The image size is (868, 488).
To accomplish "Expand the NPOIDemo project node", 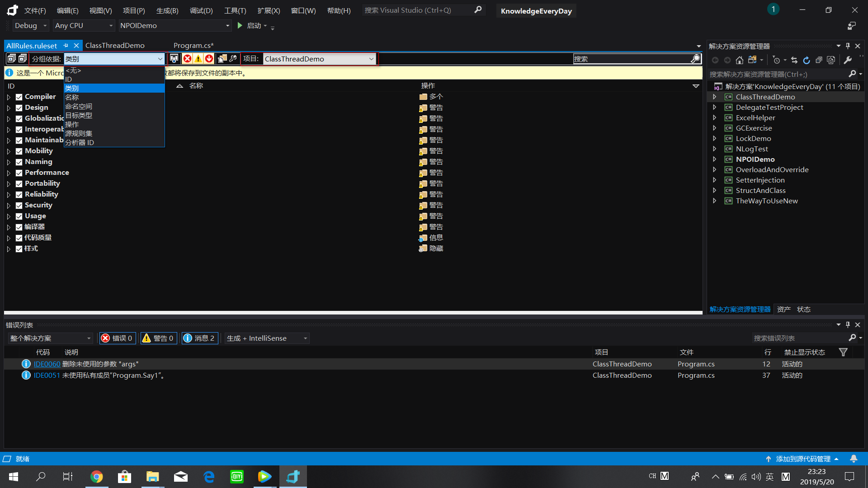I will (715, 159).
